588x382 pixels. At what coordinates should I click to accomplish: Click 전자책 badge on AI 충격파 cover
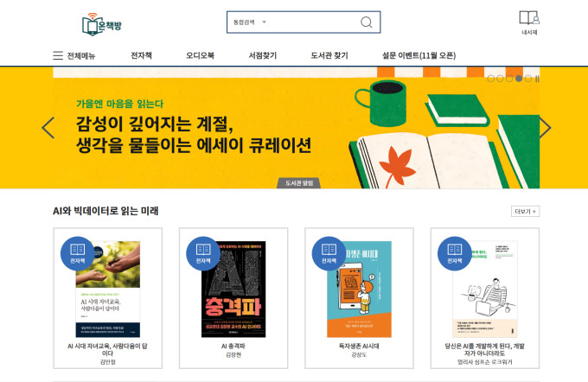coord(203,253)
